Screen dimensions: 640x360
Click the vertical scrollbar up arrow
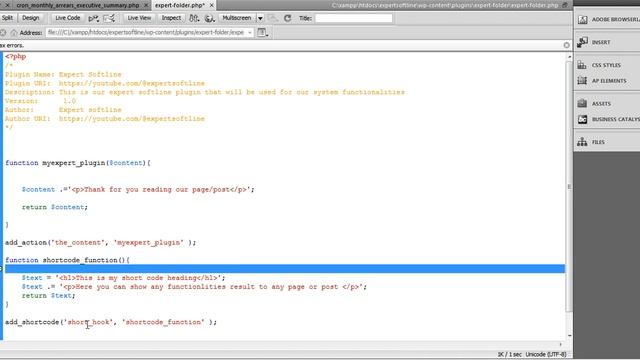point(569,57)
